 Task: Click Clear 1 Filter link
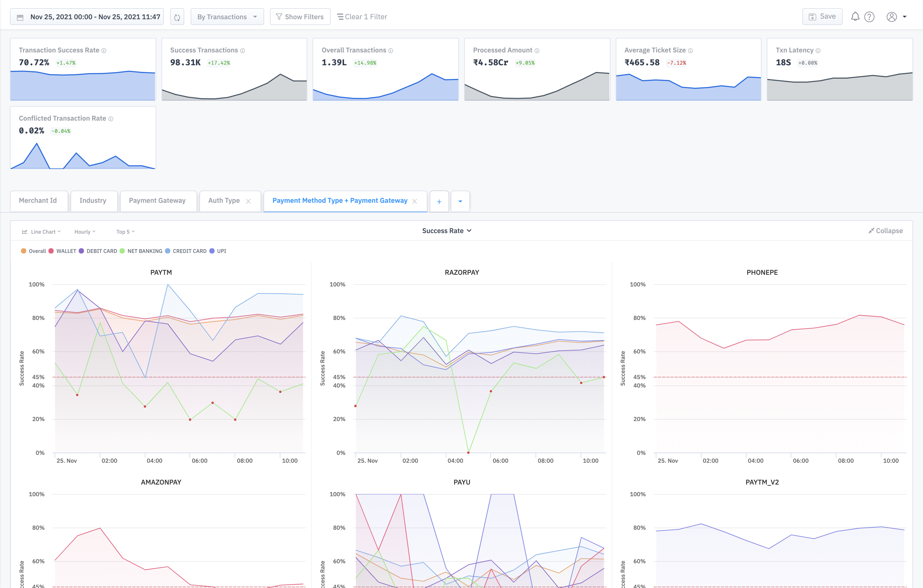362,17
